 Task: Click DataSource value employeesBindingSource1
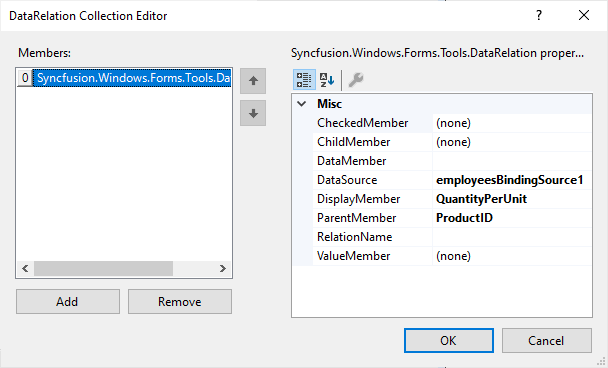coord(510,180)
